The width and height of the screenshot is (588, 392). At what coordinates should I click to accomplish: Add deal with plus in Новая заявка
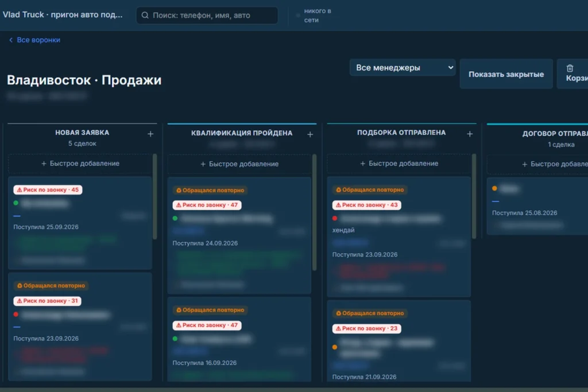pyautogui.click(x=150, y=134)
